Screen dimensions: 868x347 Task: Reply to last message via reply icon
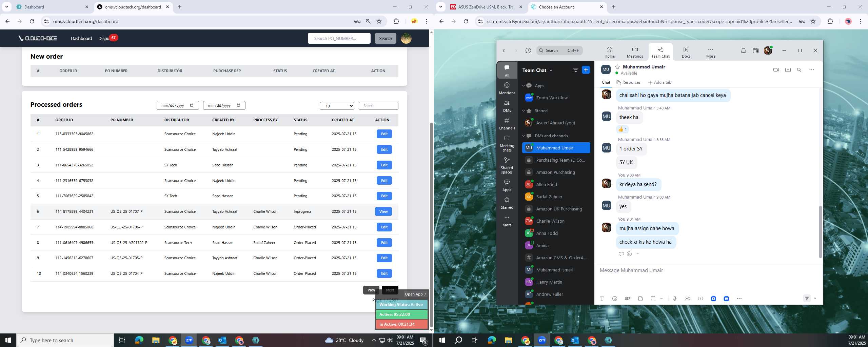pyautogui.click(x=621, y=254)
